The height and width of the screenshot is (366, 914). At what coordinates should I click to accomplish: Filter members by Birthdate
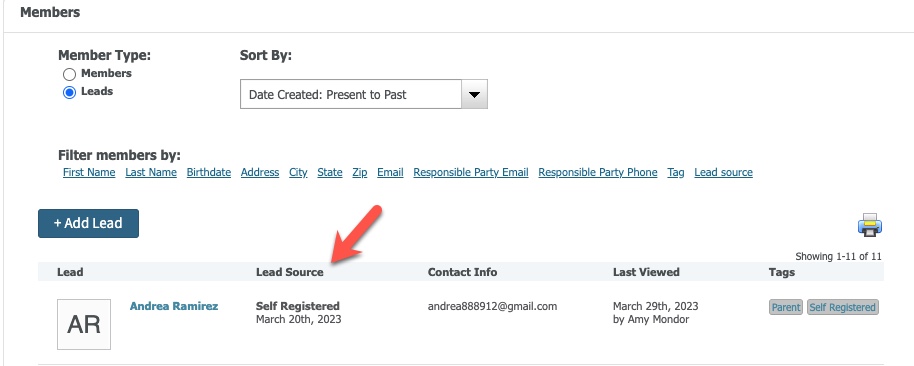pyautogui.click(x=209, y=173)
